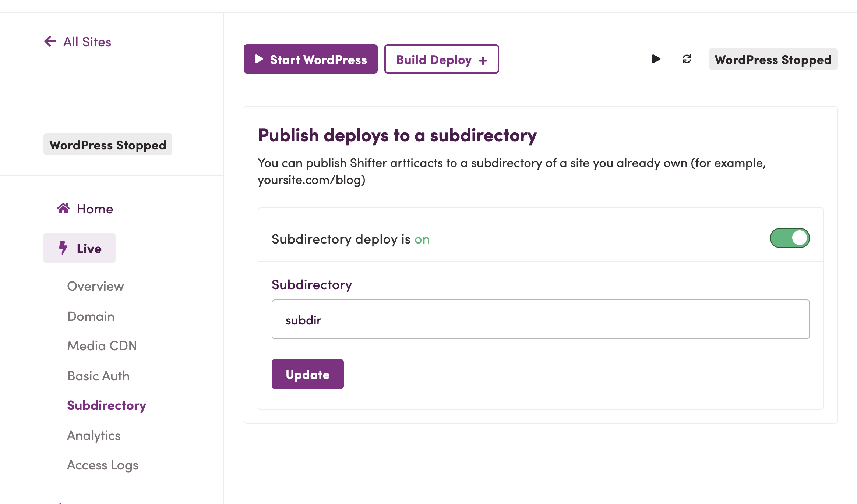Click the WordPress Stopped badge in the header
Screen dimensions: 857x504
[x=773, y=59]
